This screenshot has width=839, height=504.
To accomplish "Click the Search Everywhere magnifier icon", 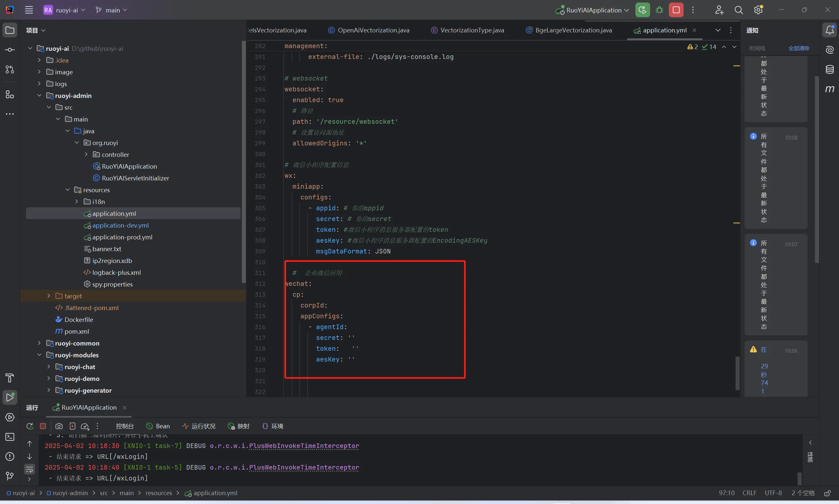I will point(738,10).
